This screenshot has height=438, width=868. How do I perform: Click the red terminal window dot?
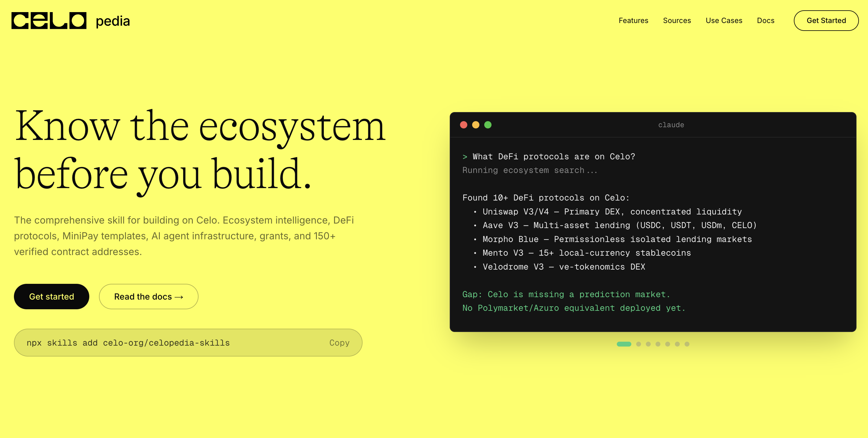click(464, 125)
